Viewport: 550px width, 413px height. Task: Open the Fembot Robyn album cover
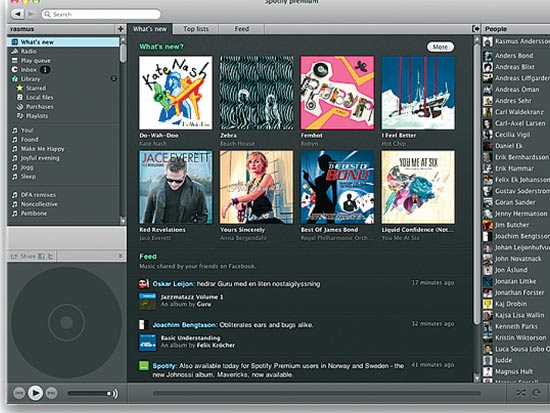point(337,93)
